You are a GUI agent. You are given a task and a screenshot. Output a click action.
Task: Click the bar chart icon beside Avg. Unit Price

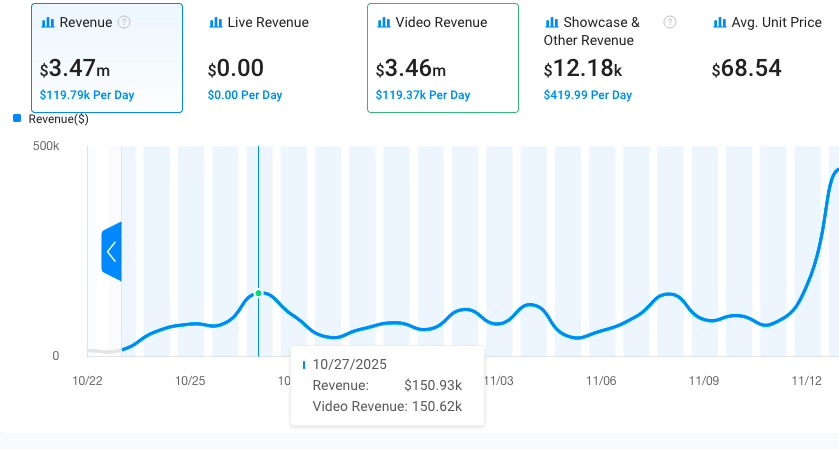(x=720, y=22)
